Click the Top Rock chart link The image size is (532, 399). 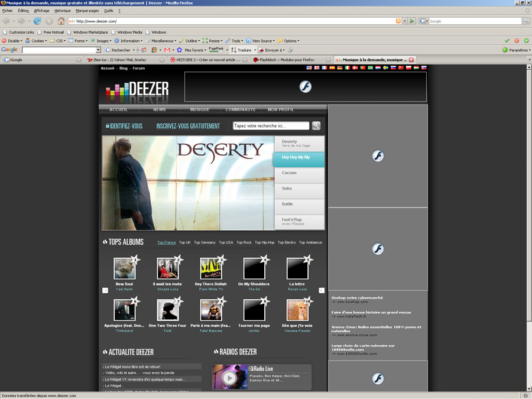tap(244, 242)
